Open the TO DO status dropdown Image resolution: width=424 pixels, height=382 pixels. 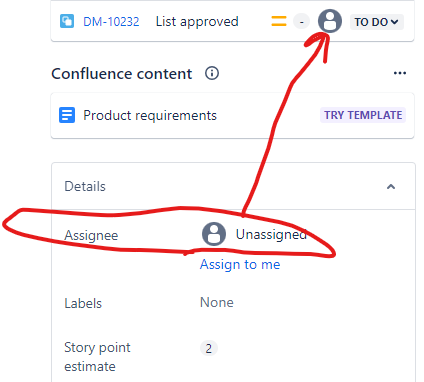click(x=377, y=22)
